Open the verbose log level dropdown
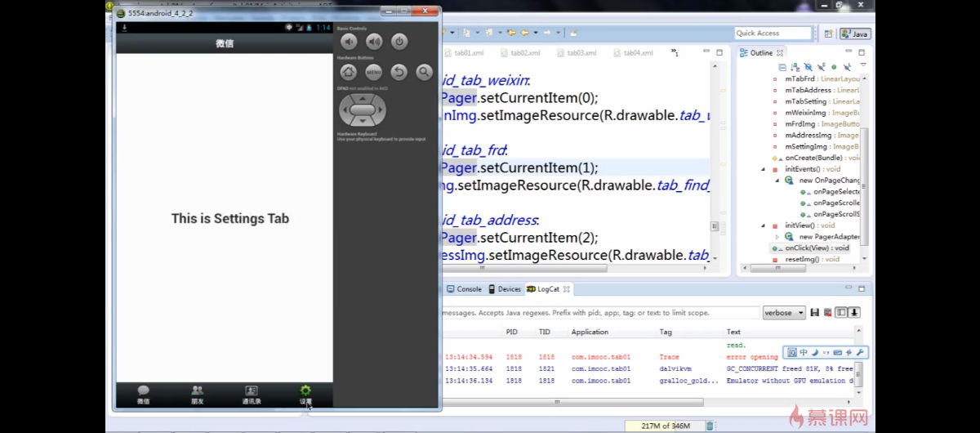This screenshot has height=433, width=980. click(784, 313)
